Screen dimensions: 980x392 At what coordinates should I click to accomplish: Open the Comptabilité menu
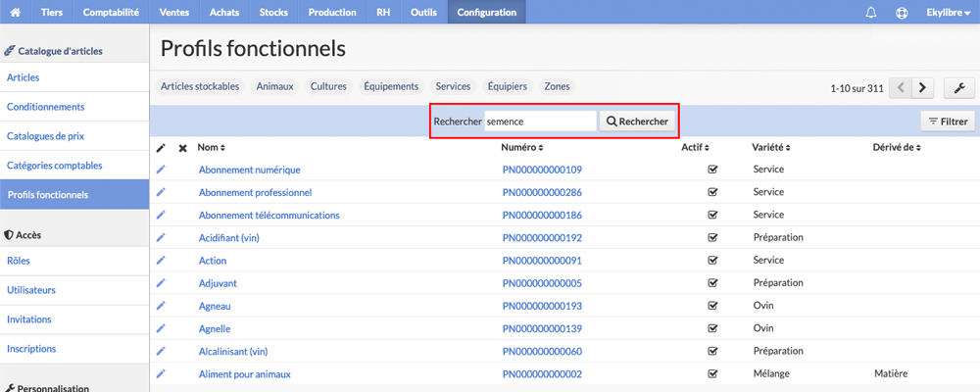[111, 12]
